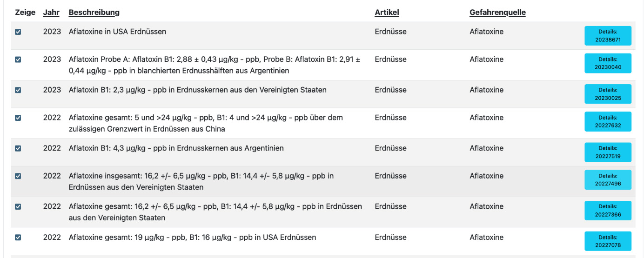Sort table by Beschreibung column

[94, 13]
